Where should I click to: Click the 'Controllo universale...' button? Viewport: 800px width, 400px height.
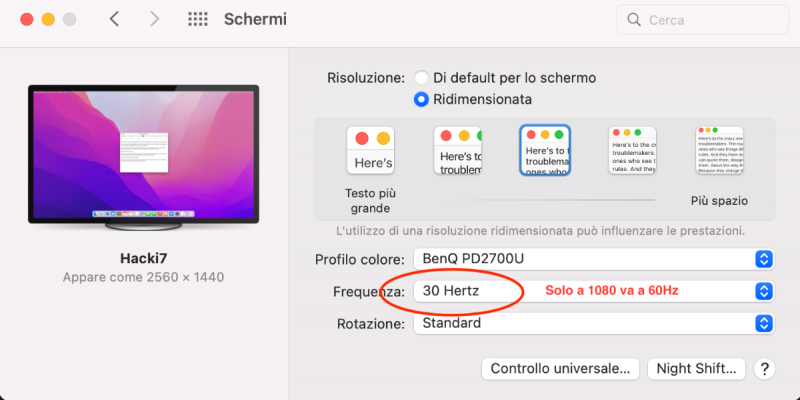[560, 369]
